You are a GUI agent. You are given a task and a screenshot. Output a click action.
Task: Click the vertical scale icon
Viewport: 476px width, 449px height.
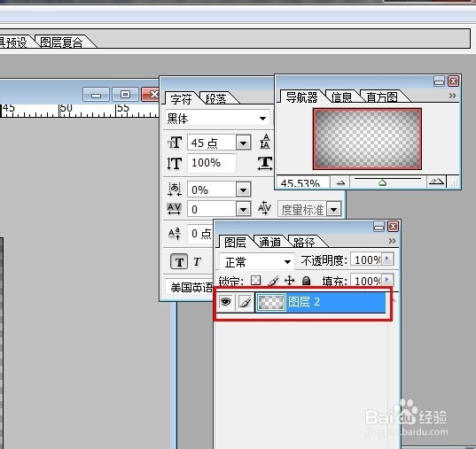pyautogui.click(x=175, y=163)
